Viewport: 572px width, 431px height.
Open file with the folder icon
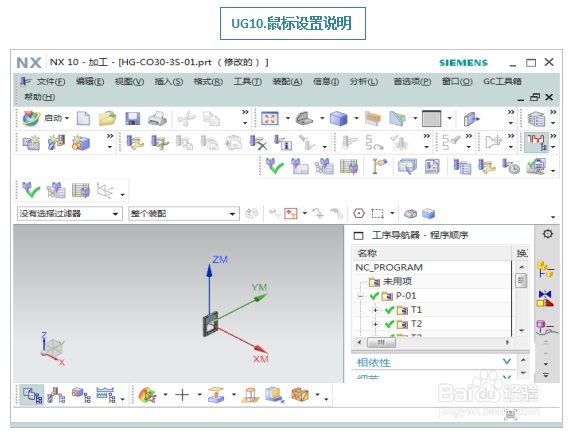click(x=107, y=119)
